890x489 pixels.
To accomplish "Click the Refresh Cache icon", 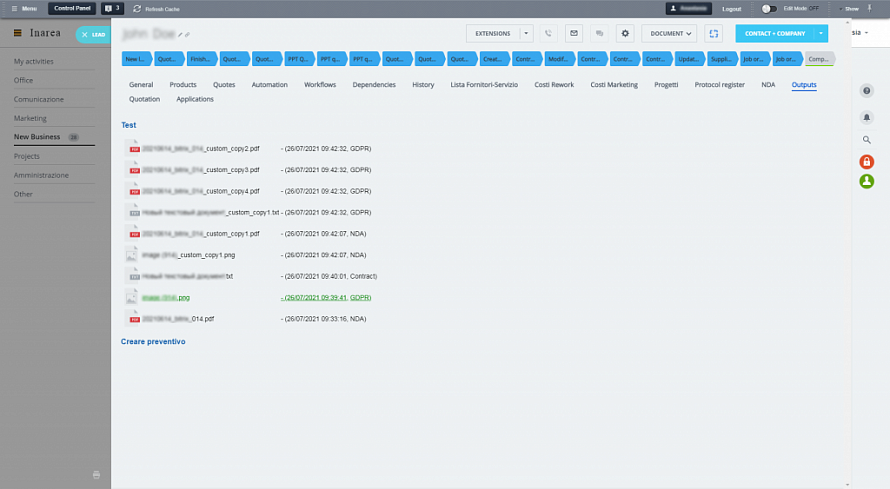I will (137, 8).
